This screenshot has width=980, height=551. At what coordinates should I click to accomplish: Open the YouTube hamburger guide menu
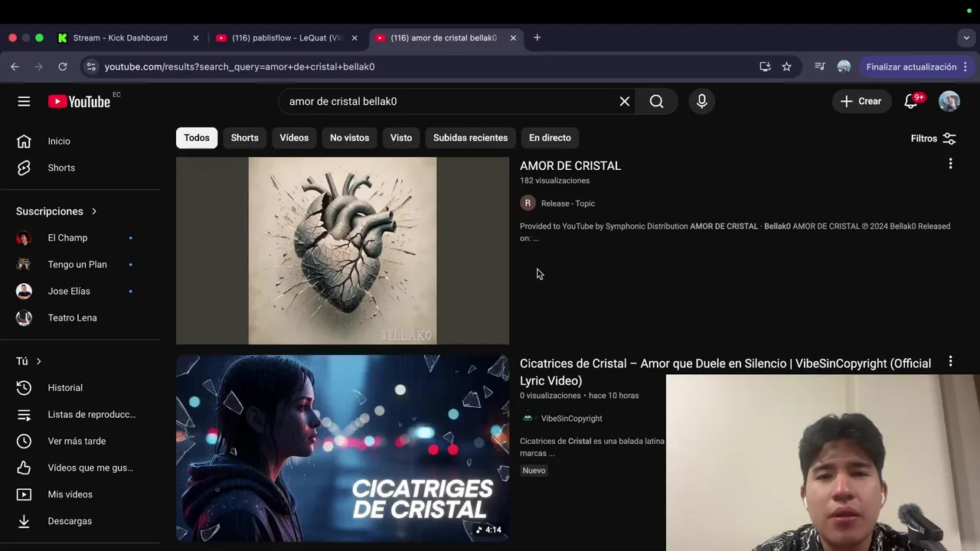coord(24,101)
